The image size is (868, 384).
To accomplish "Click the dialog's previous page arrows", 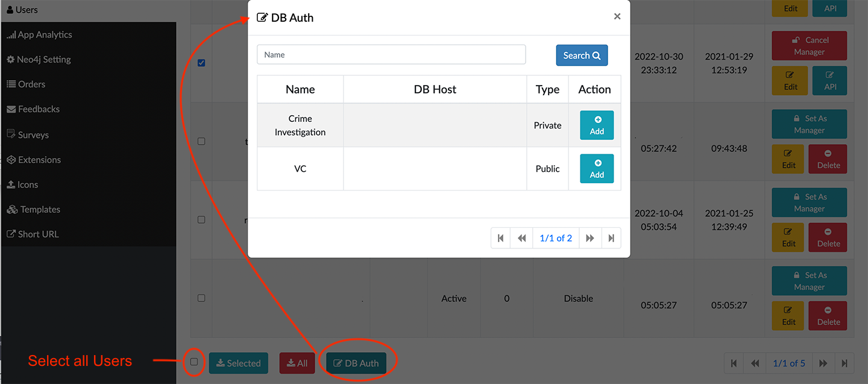I will point(522,238).
